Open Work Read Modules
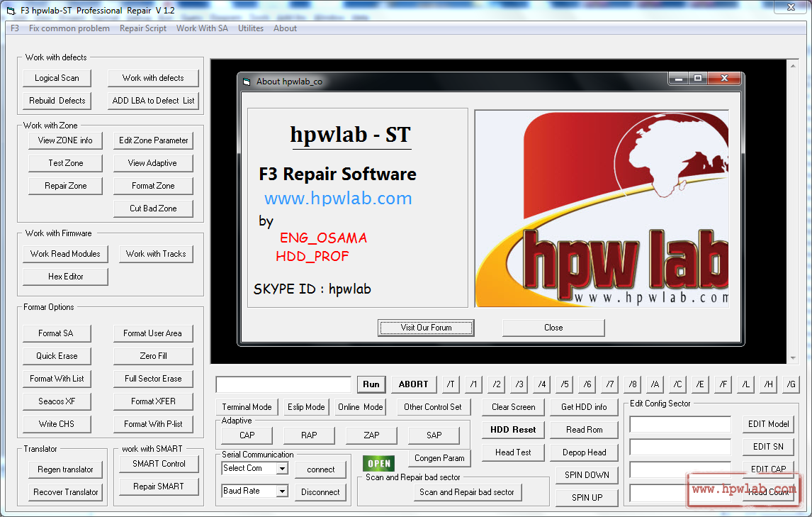812x517 pixels. [65, 254]
